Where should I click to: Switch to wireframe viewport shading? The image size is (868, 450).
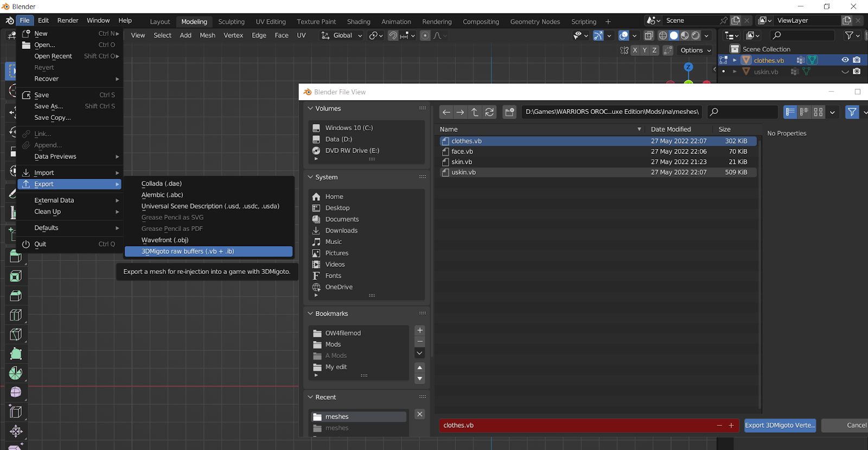(x=663, y=36)
